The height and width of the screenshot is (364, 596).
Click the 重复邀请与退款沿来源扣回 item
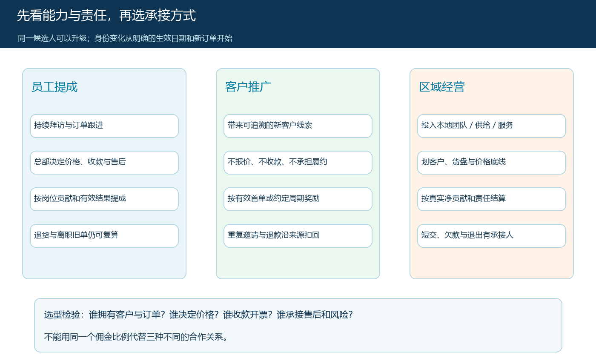(298, 236)
